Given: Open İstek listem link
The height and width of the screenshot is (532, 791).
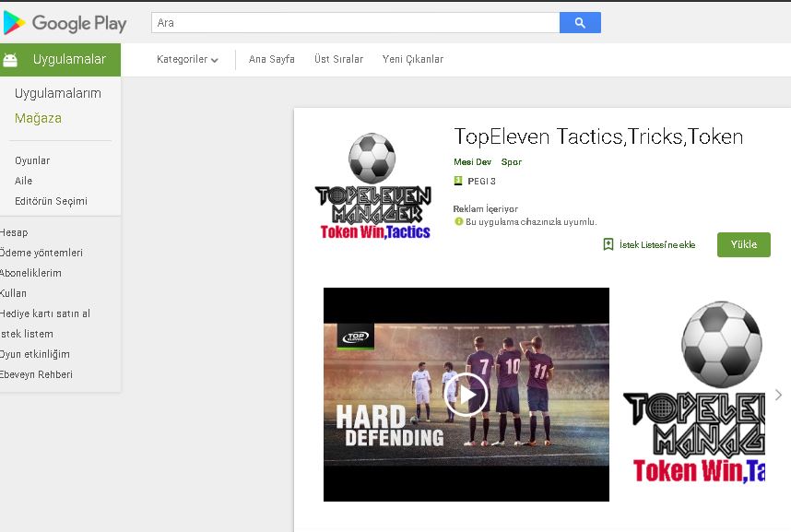Looking at the screenshot, I should 27,334.
